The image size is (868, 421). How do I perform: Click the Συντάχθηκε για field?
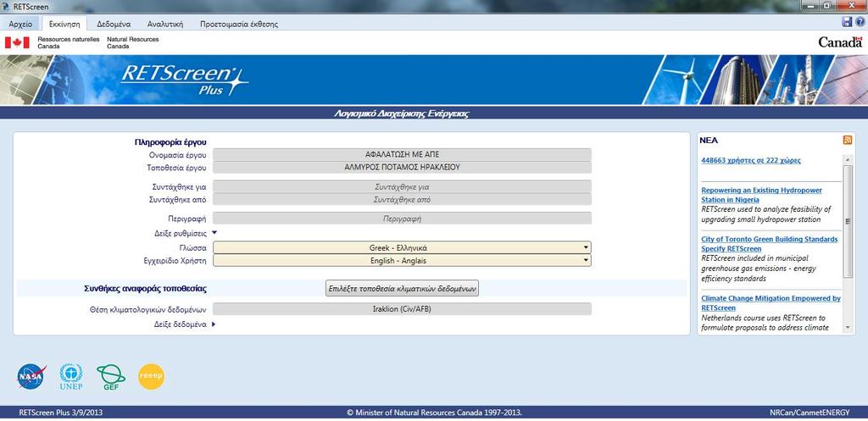tap(402, 187)
